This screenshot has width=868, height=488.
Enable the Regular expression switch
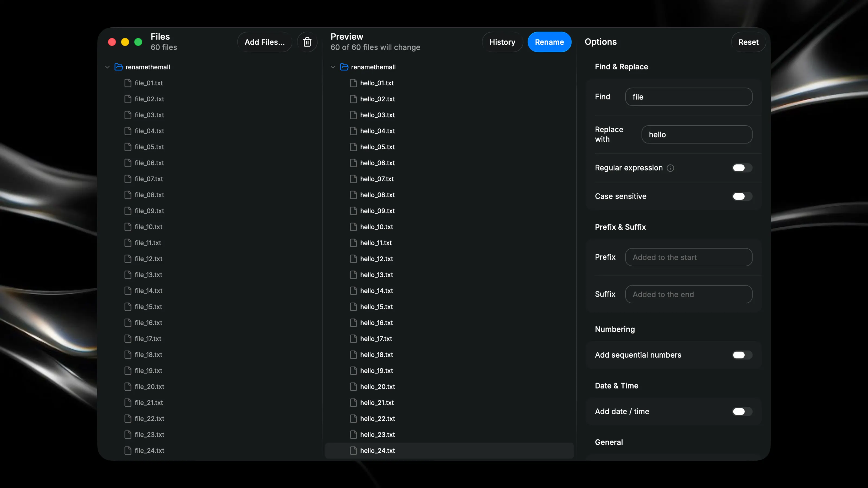pos(742,168)
